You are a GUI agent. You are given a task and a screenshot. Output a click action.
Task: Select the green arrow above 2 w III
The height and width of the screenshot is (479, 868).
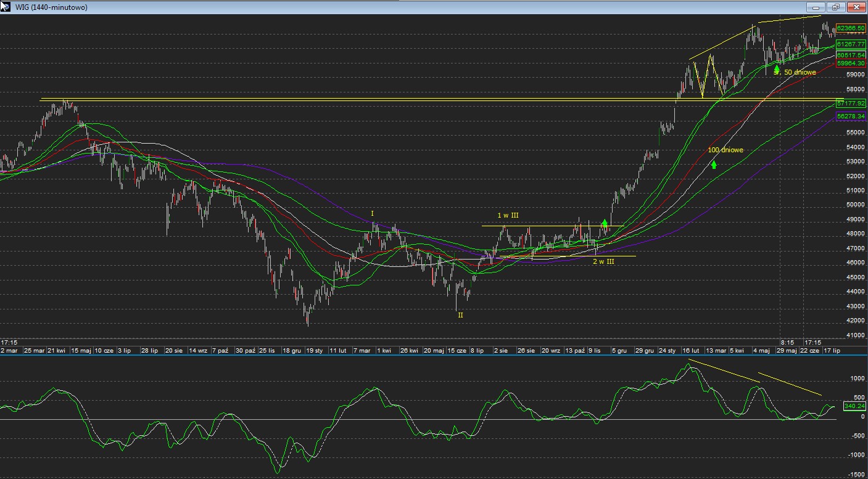(x=605, y=223)
